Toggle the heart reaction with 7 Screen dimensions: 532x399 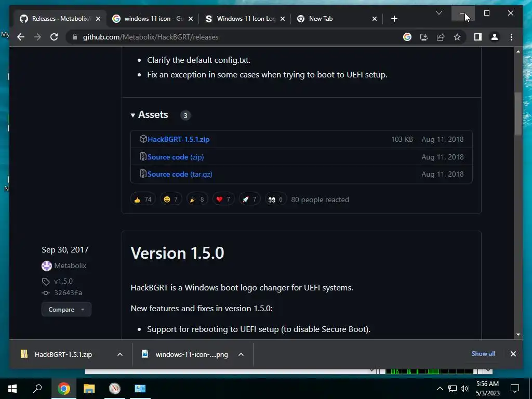click(223, 199)
